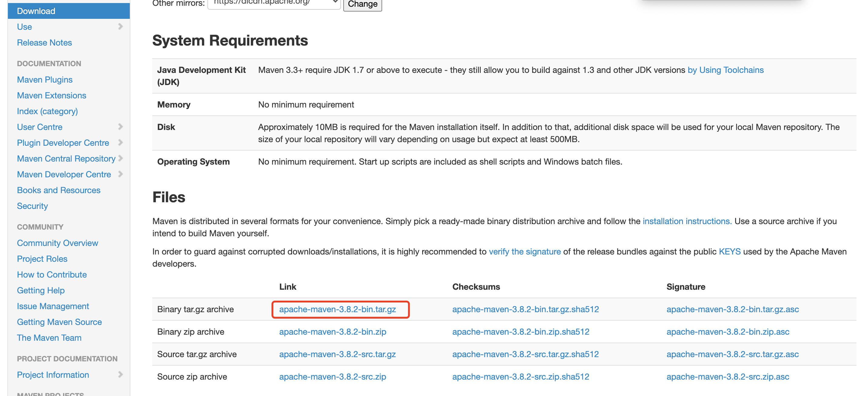Expand Project Information chevron
The height and width of the screenshot is (396, 868).
pos(120,374)
